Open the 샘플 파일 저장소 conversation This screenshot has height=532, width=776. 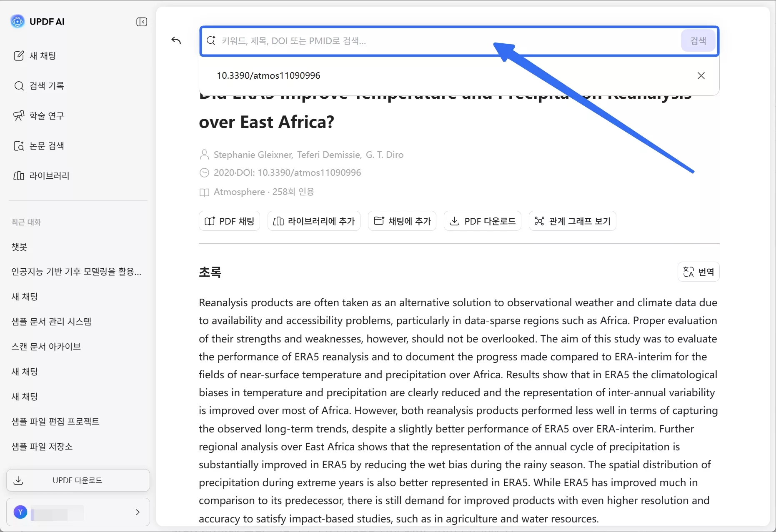click(x=42, y=447)
